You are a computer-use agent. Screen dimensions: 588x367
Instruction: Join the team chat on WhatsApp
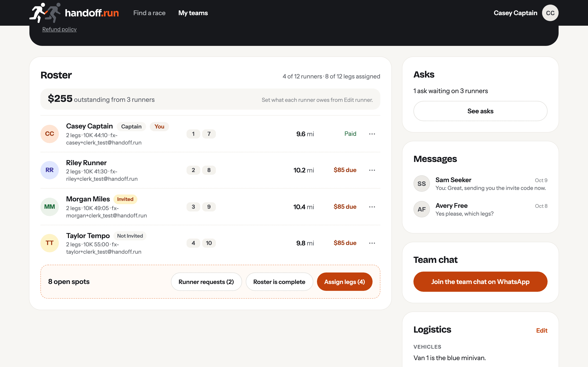480,282
